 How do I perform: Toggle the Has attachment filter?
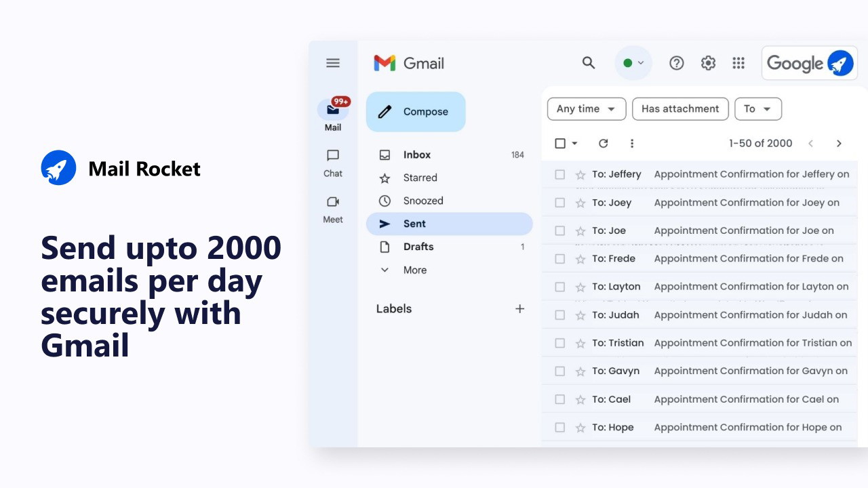tap(680, 109)
